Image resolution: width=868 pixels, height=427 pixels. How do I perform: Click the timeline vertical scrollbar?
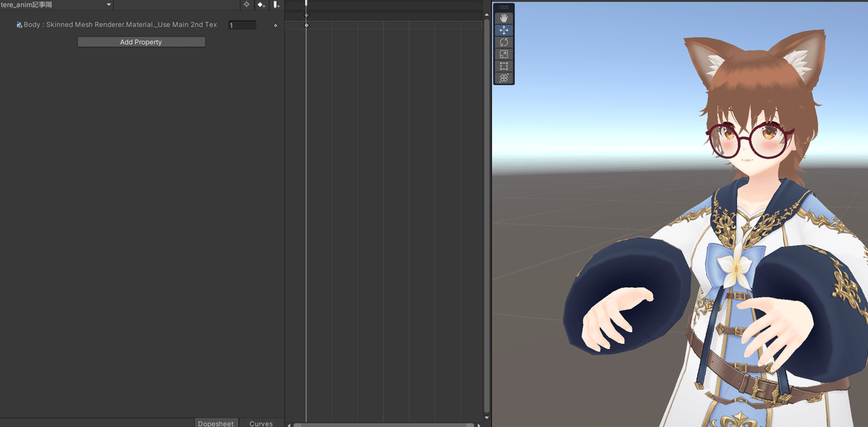click(486, 217)
